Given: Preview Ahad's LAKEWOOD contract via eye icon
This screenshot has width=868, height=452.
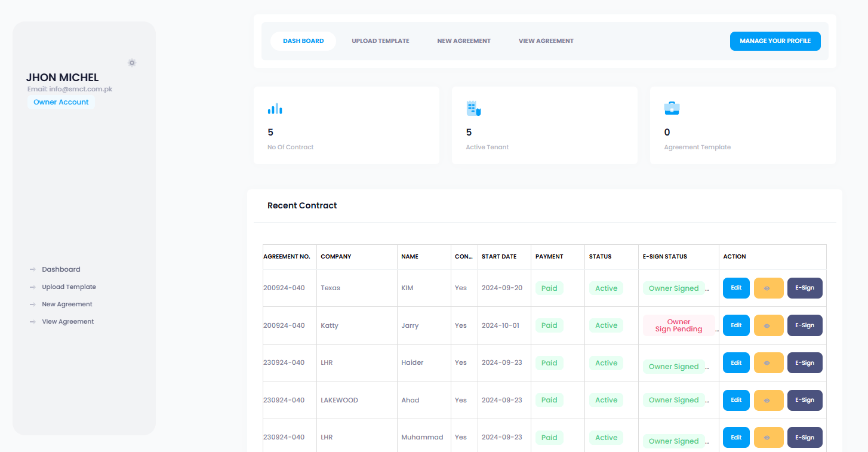Looking at the screenshot, I should click(768, 400).
